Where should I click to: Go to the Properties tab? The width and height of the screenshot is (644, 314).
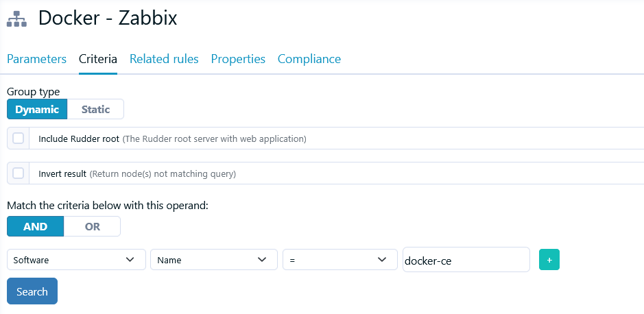click(x=238, y=59)
